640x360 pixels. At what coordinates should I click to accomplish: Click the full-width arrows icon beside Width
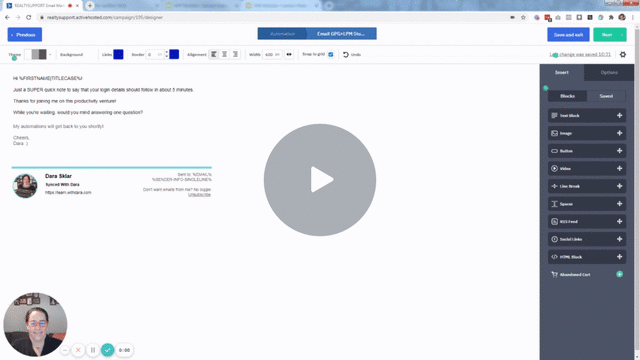[x=289, y=54]
